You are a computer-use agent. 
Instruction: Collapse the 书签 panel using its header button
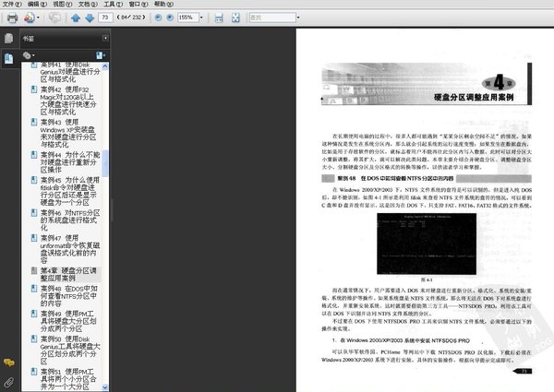[x=105, y=38]
